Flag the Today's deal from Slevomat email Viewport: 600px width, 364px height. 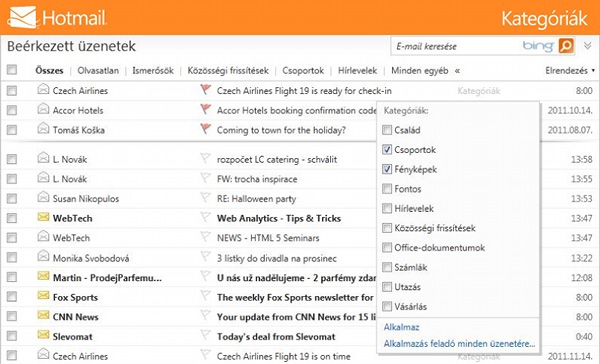pyautogui.click(x=205, y=335)
